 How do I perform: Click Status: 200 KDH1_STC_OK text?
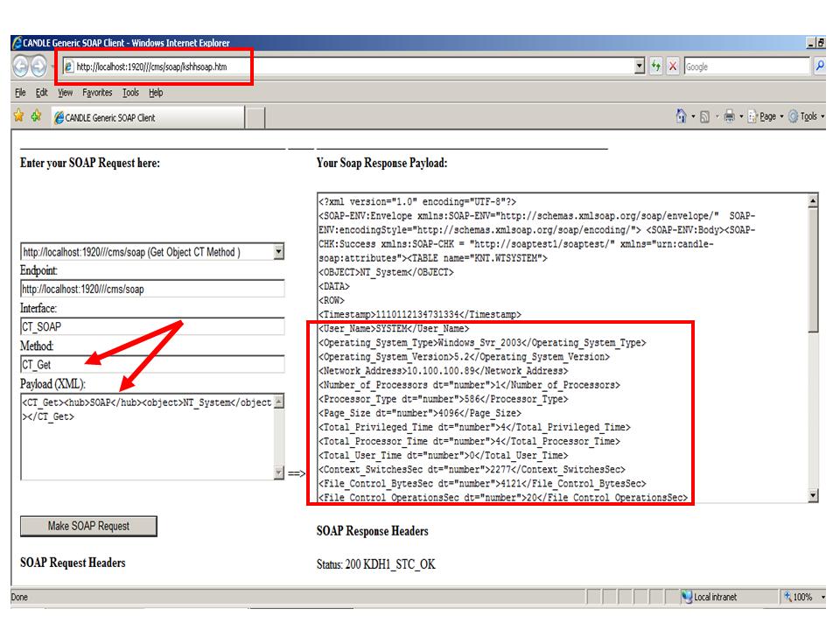[x=375, y=564]
